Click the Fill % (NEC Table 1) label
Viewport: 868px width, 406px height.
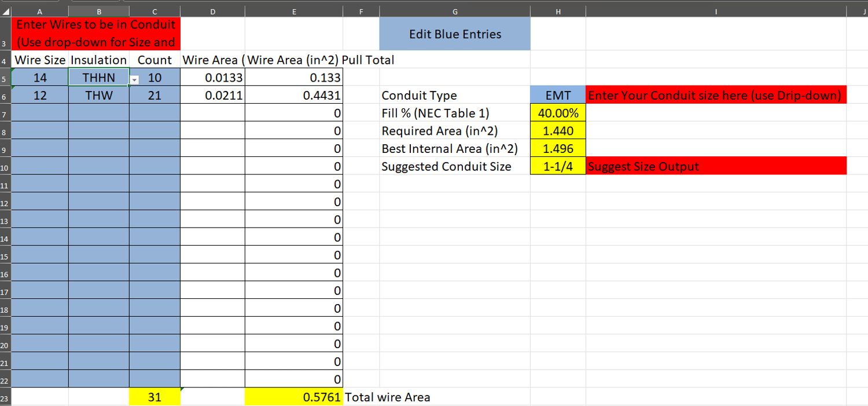[x=455, y=113]
